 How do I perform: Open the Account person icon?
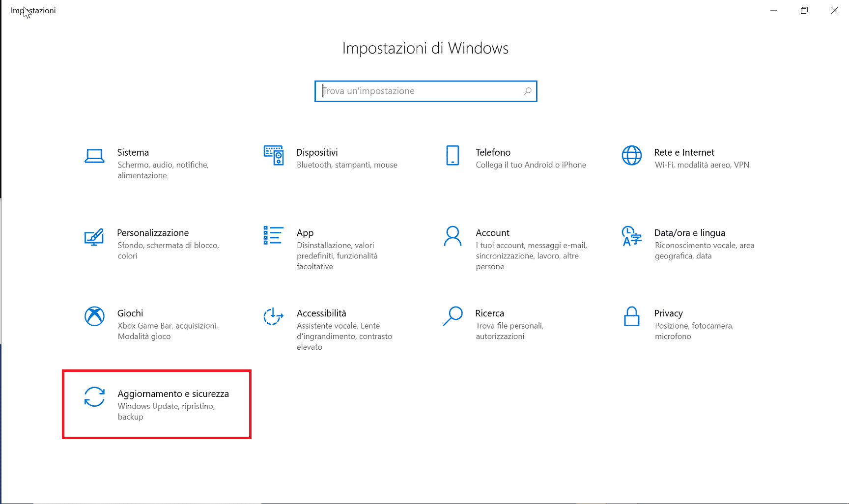pyautogui.click(x=453, y=236)
